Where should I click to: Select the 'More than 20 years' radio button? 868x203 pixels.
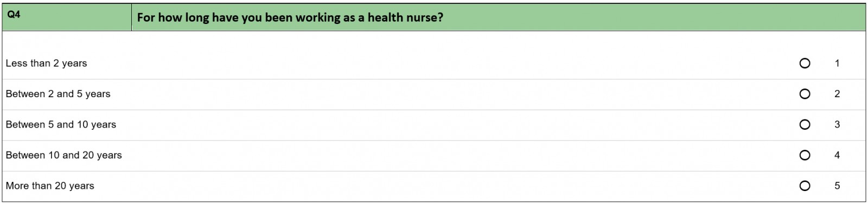[805, 186]
